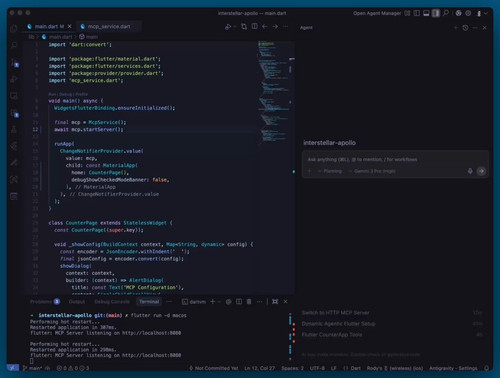
Task: Navigate back in editor history
Action: [x=265, y=26]
